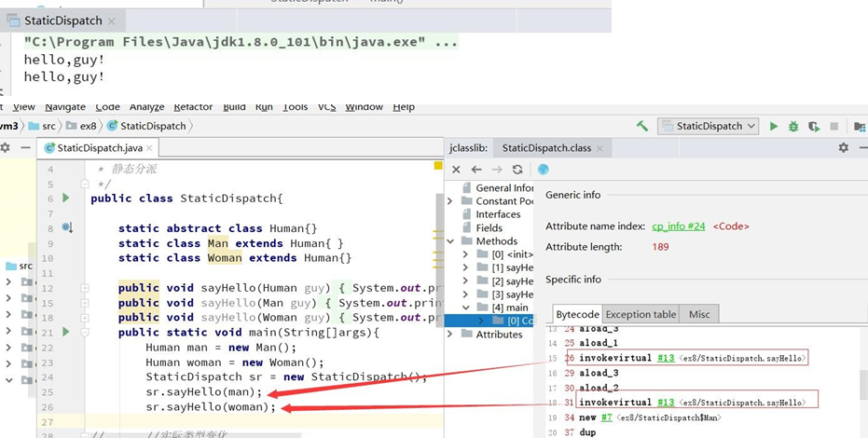Viewport: 868px width, 438px height.
Task: Open the Help menu
Action: coord(404,107)
